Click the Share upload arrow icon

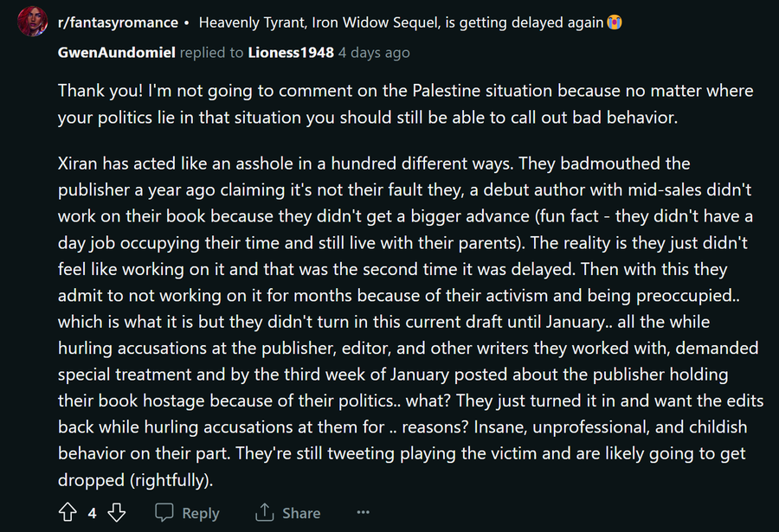pos(264,512)
